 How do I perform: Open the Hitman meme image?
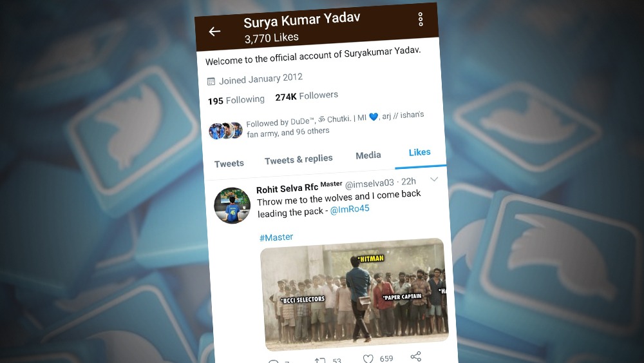point(354,293)
